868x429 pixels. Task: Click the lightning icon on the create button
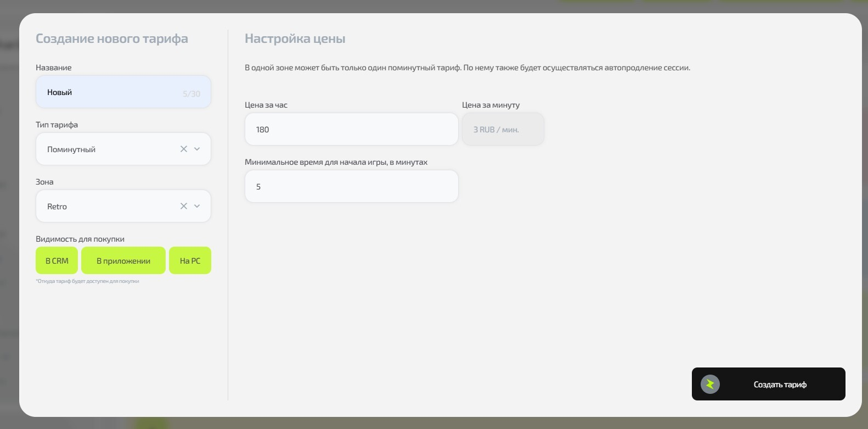tap(710, 384)
